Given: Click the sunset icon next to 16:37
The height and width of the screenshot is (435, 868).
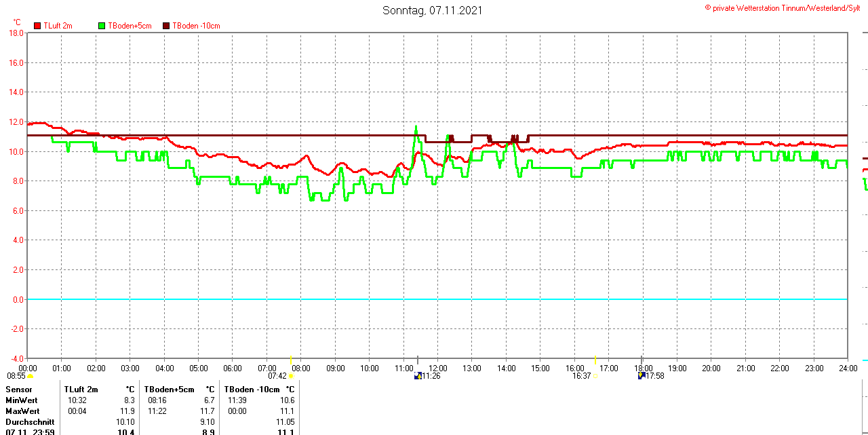Looking at the screenshot, I should (x=596, y=376).
